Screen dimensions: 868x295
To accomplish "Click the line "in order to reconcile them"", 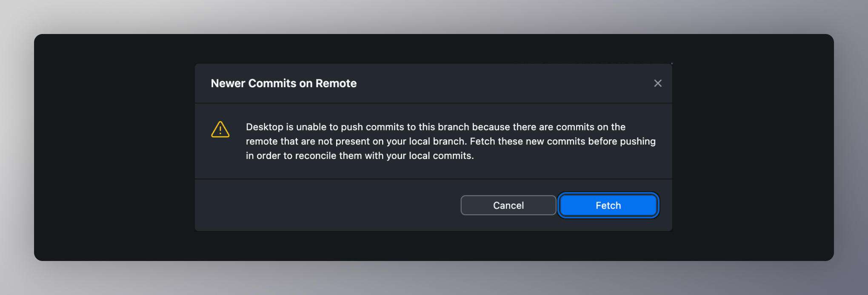I will point(360,156).
